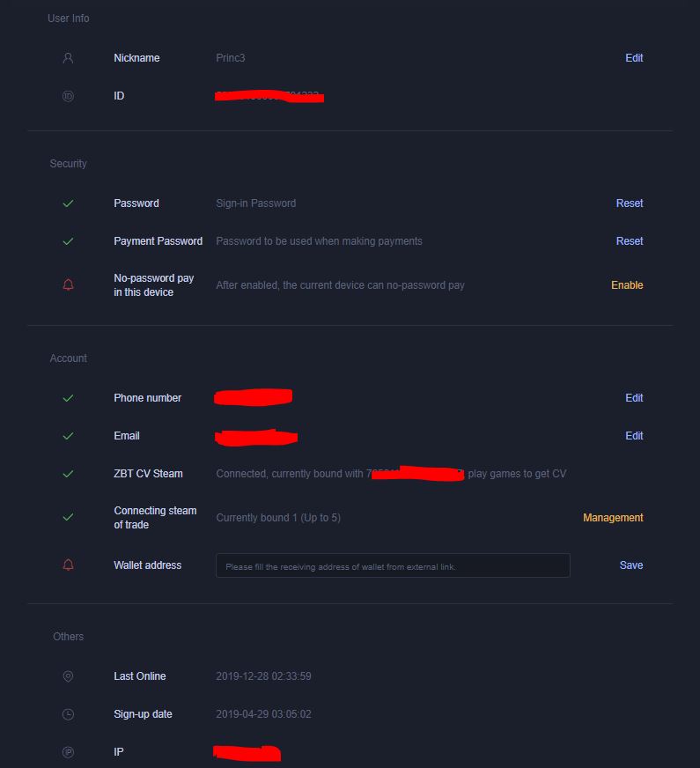Edit the phone number

pos(634,398)
